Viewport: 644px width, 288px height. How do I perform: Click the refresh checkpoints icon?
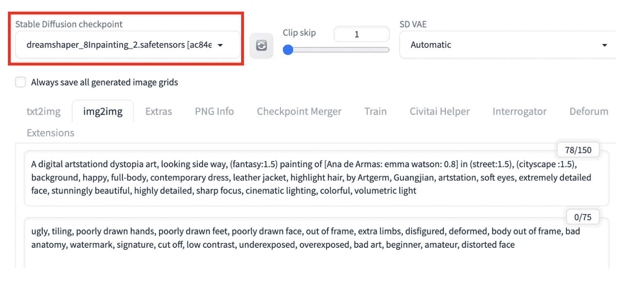262,45
